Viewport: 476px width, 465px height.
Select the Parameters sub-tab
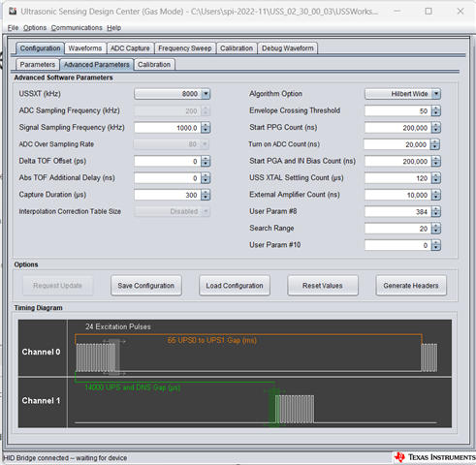point(38,65)
